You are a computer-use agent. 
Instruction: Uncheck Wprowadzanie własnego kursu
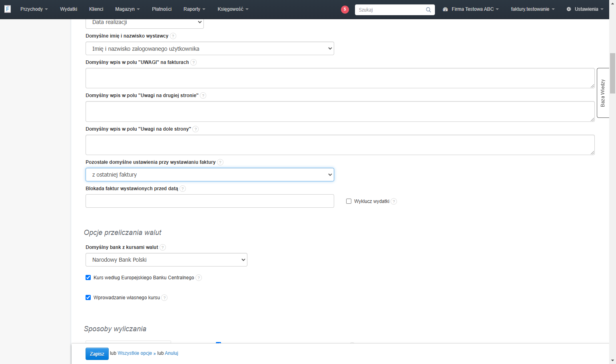(88, 298)
